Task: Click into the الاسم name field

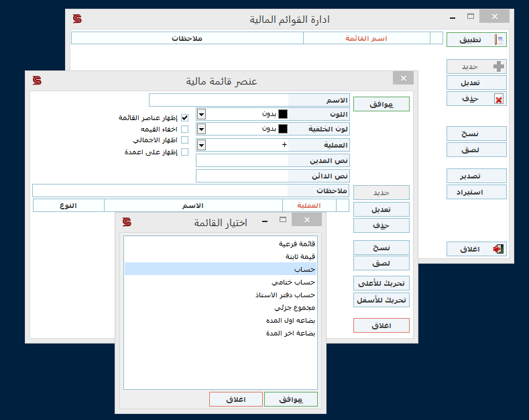Action: [x=219, y=100]
